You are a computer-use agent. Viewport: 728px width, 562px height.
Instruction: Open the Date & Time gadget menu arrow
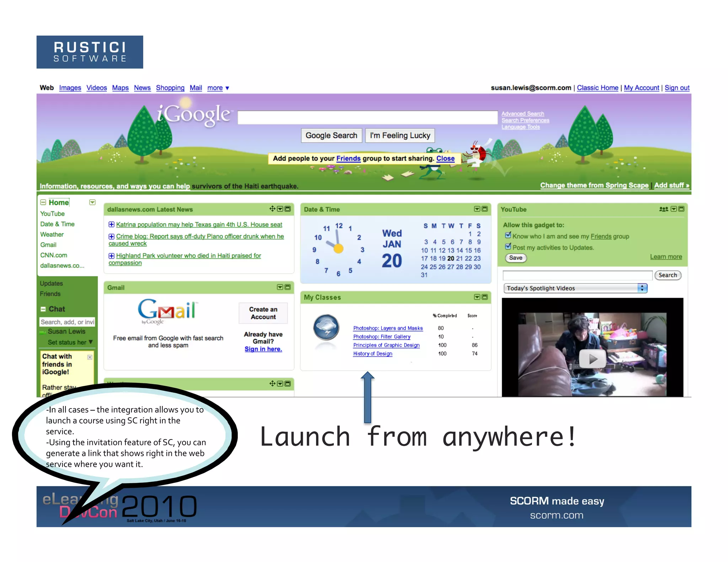pos(477,209)
